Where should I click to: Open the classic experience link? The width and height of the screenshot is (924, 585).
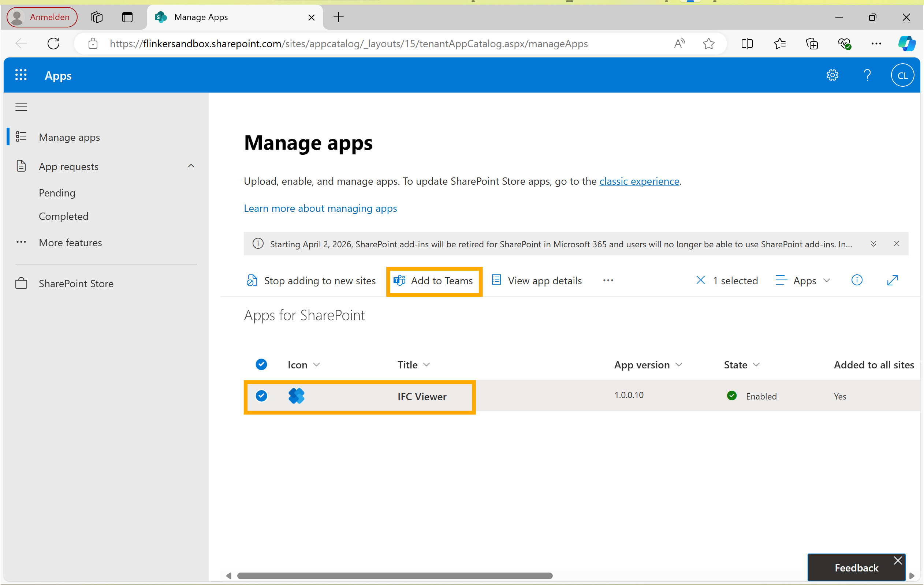pyautogui.click(x=639, y=181)
